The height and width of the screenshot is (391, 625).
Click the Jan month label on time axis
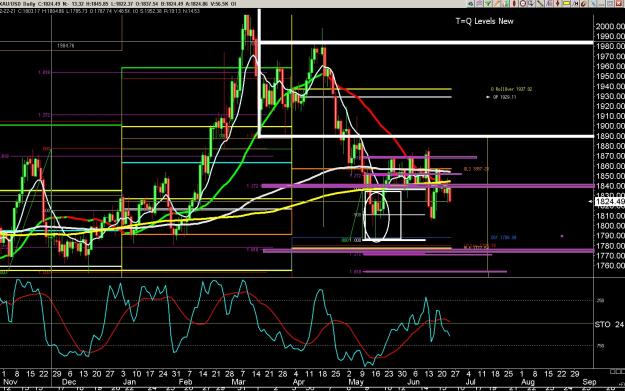click(x=129, y=382)
